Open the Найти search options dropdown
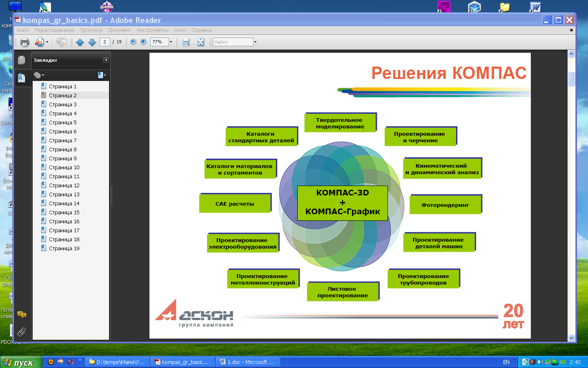 tap(255, 42)
